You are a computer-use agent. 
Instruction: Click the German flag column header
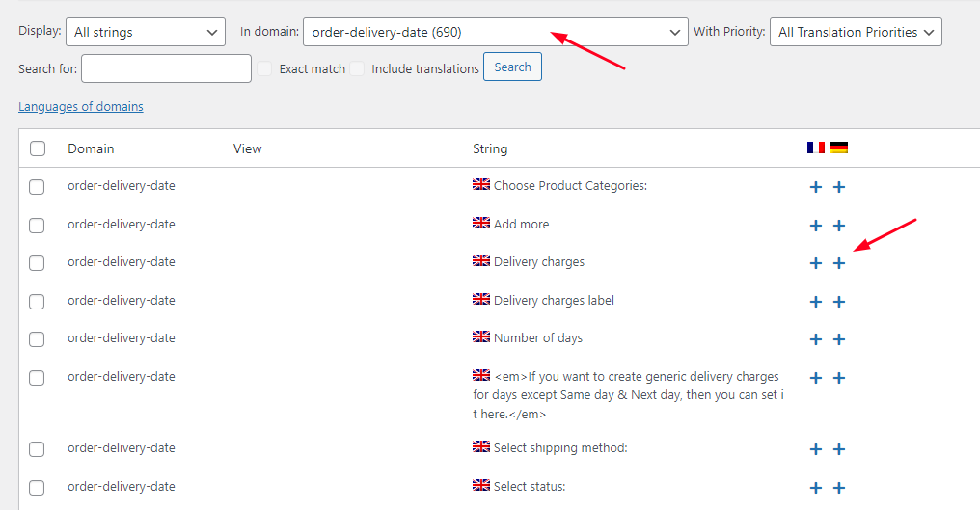[x=839, y=148]
